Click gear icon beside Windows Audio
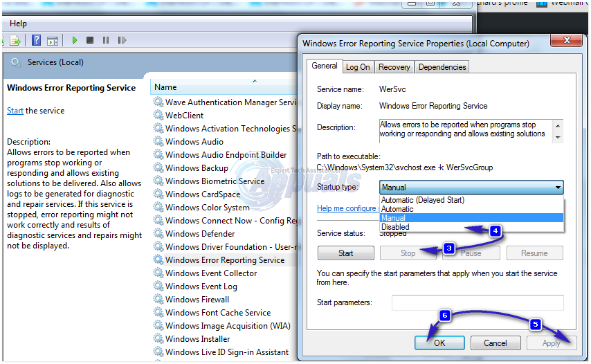Screen dimensions: 591x364 [158, 141]
